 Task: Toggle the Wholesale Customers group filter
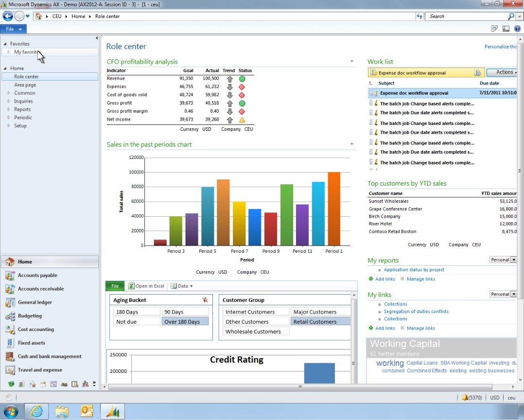coord(256,332)
